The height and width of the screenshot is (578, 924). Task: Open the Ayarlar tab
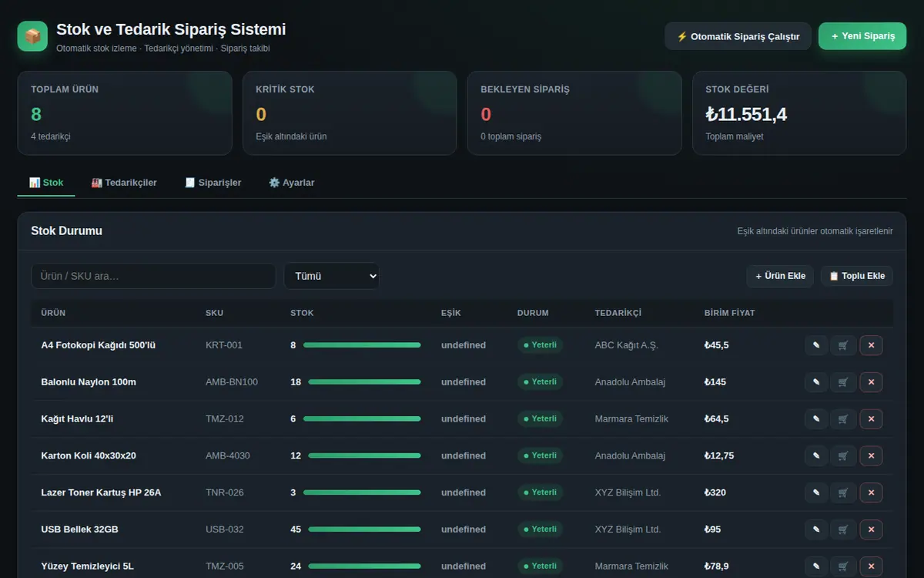coord(292,183)
